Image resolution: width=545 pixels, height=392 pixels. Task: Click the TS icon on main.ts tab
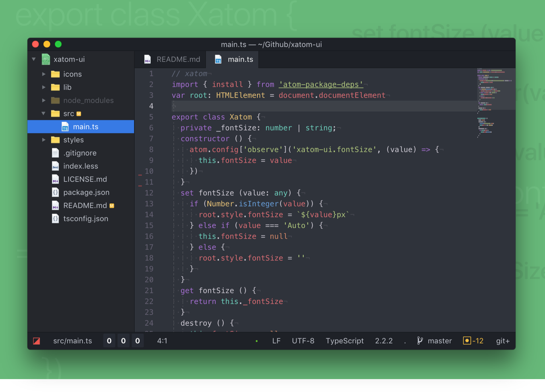coord(218,59)
